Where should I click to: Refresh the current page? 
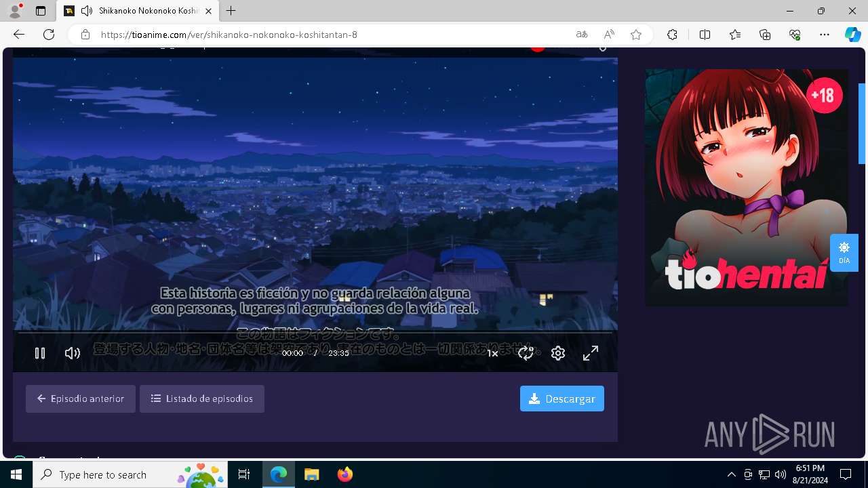click(x=49, y=35)
